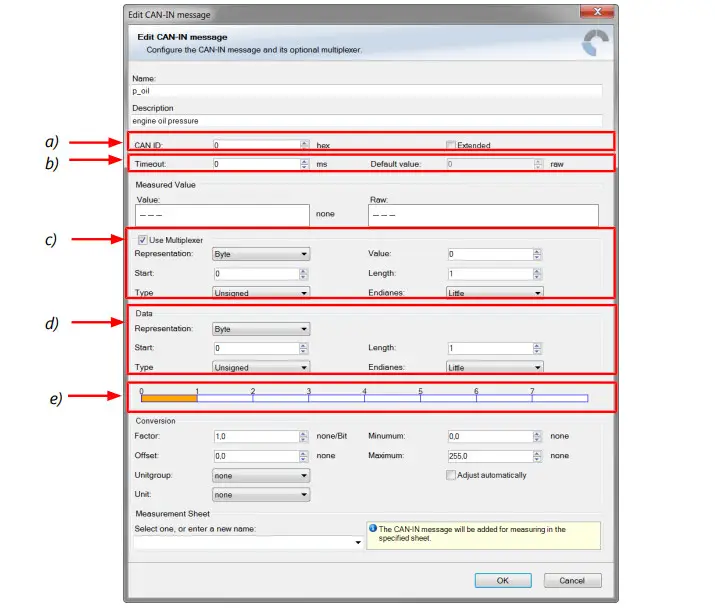
Task: Open the Measurement Sheet name combo box
Action: (x=249, y=542)
